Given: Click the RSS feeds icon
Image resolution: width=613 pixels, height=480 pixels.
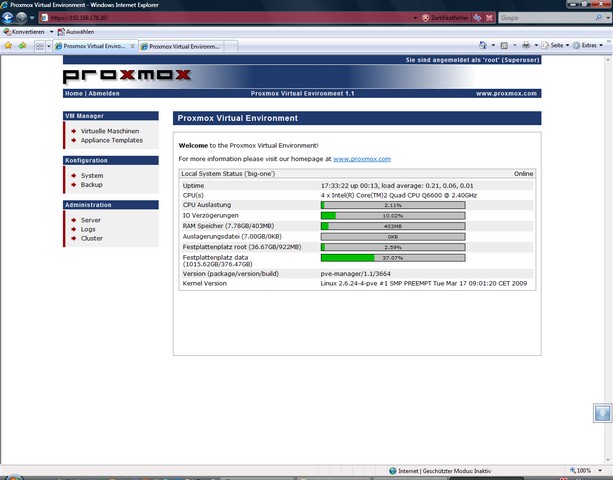Looking at the screenshot, I should point(504,45).
